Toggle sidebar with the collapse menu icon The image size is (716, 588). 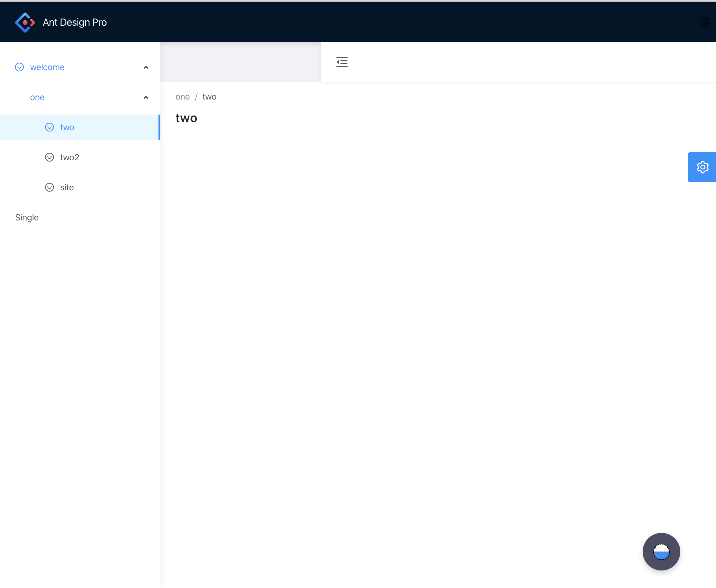[x=342, y=62]
